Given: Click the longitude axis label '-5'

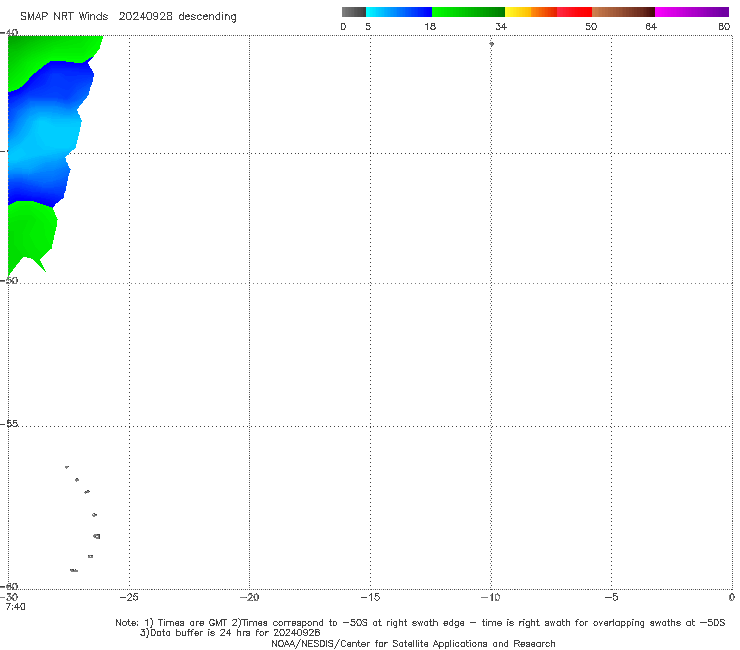Looking at the screenshot, I should click(x=611, y=597).
